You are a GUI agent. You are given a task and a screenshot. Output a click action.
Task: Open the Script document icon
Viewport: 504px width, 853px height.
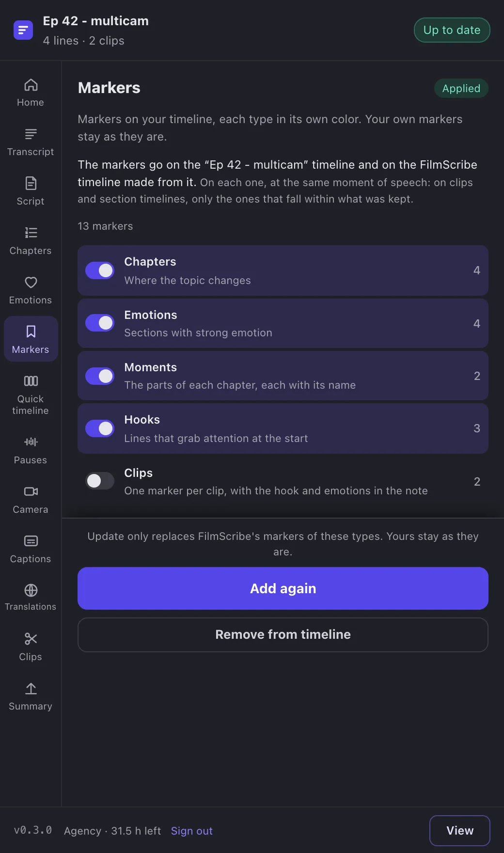coord(31,184)
